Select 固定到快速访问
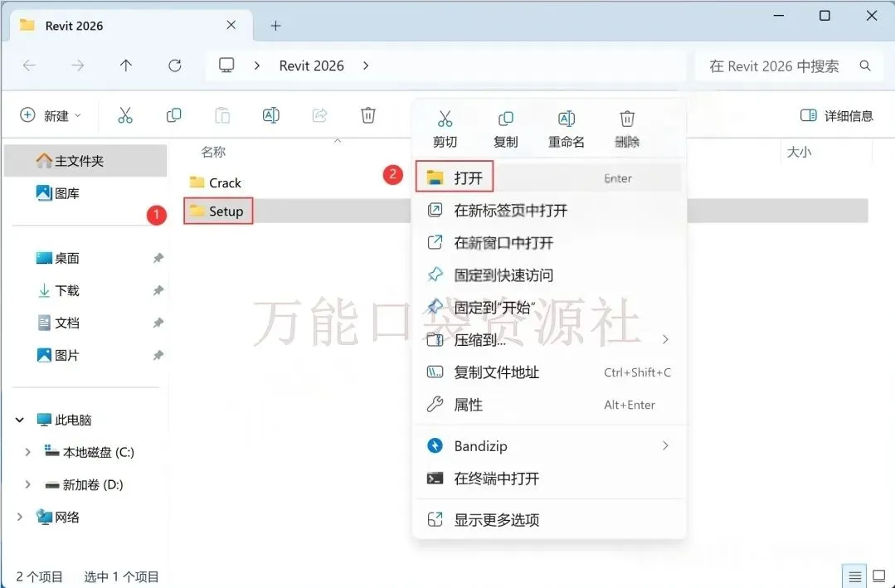The width and height of the screenshot is (895, 588). point(548,275)
